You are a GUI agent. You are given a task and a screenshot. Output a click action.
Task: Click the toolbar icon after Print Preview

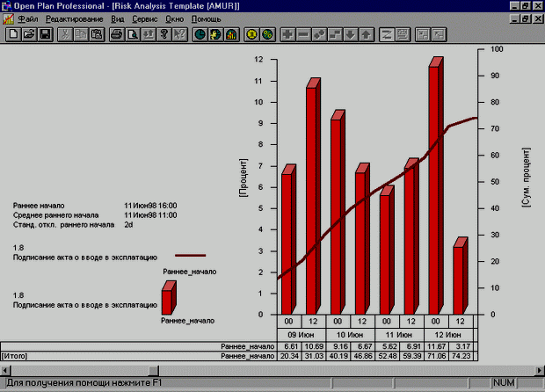149,34
